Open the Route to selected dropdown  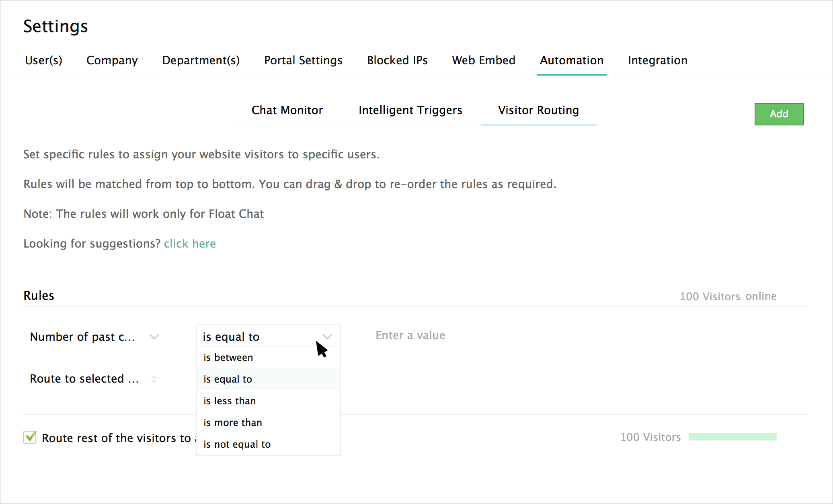pos(84,379)
